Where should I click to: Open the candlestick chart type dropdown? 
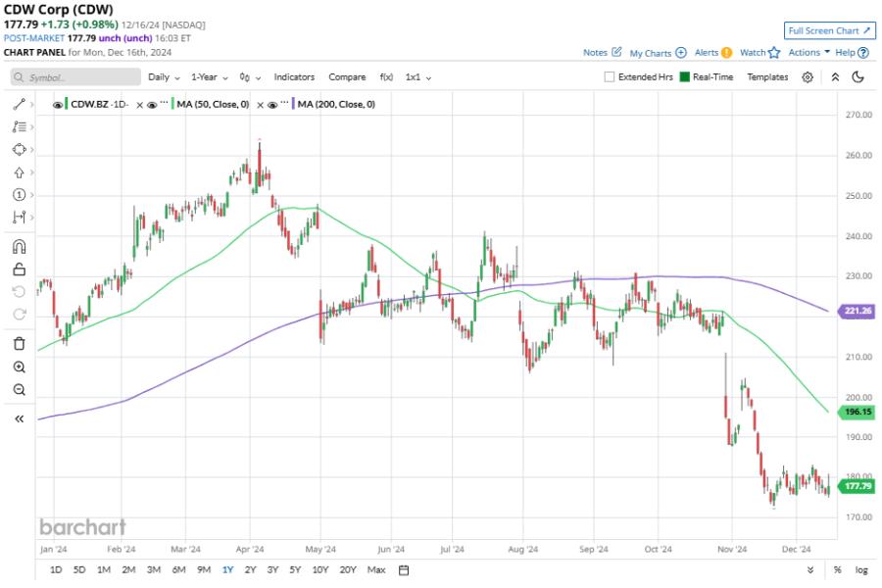pos(250,77)
